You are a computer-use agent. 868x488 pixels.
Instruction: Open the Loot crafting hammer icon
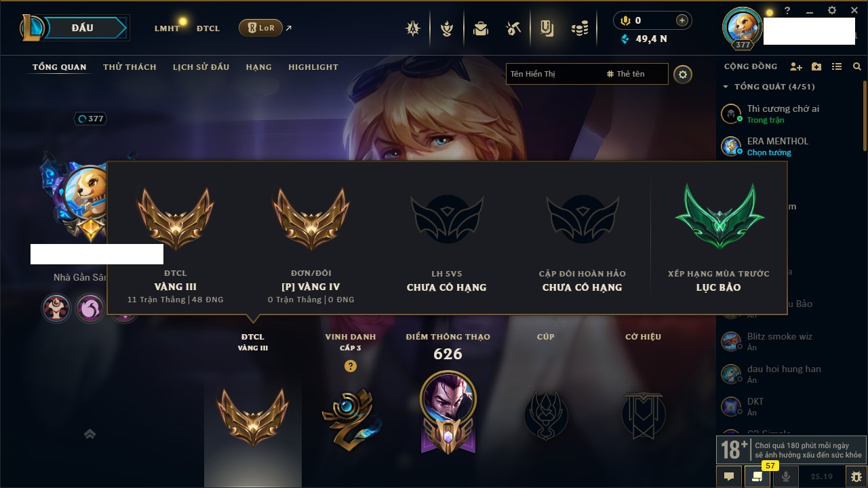point(513,28)
